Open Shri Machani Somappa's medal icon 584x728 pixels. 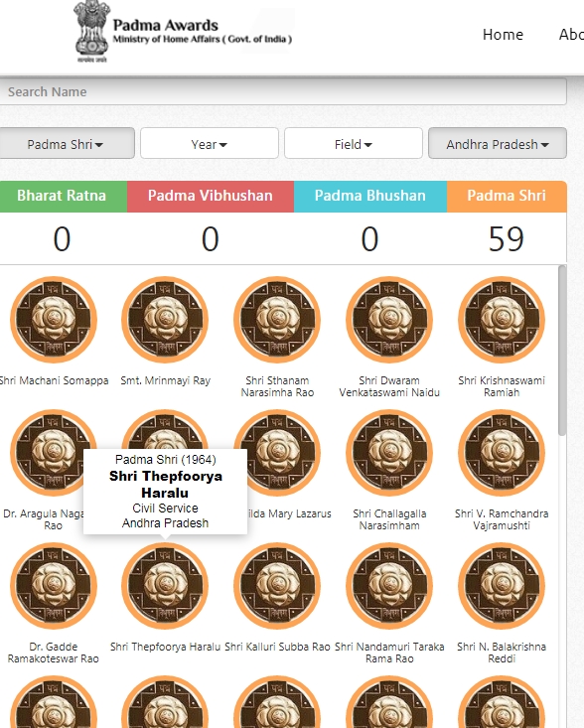coord(54,320)
